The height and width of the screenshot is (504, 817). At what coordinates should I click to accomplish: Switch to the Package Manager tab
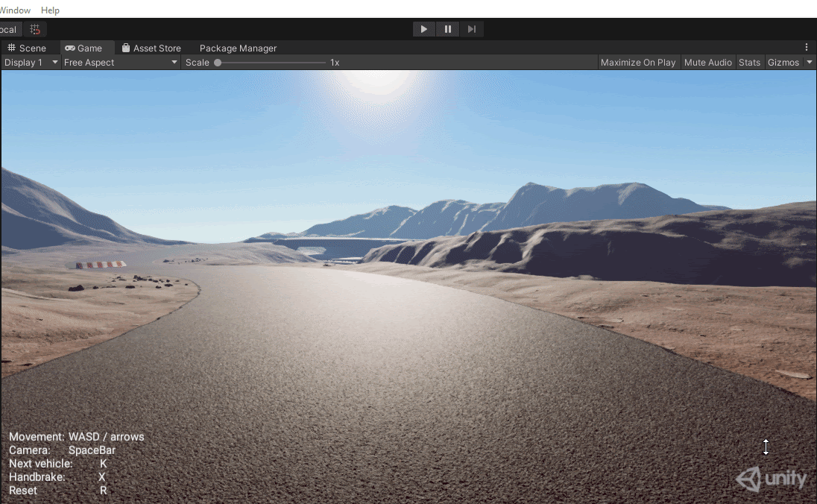238,48
